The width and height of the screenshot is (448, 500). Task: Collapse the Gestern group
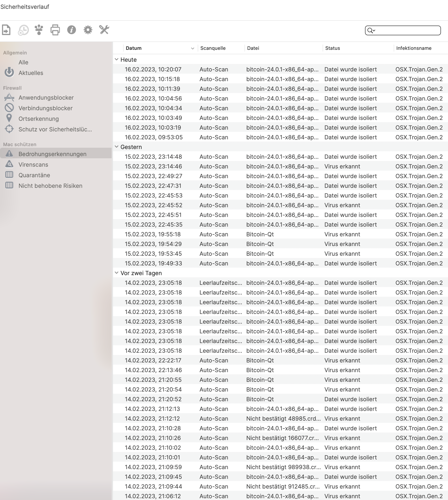117,147
